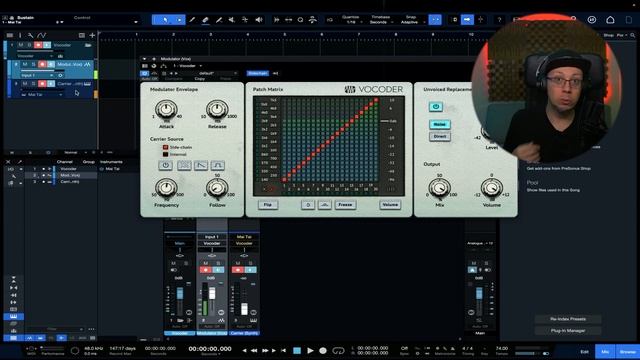This screenshot has width=640, height=360.
Task: Toggle Unvoiced Replacement power button
Action: [436, 107]
